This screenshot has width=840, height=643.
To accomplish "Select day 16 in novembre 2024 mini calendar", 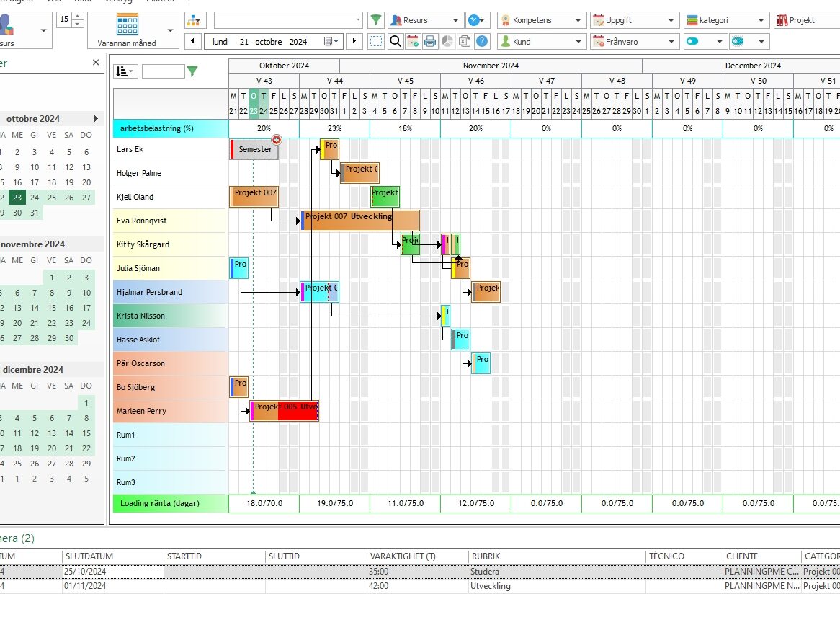I will pyautogui.click(x=69, y=308).
